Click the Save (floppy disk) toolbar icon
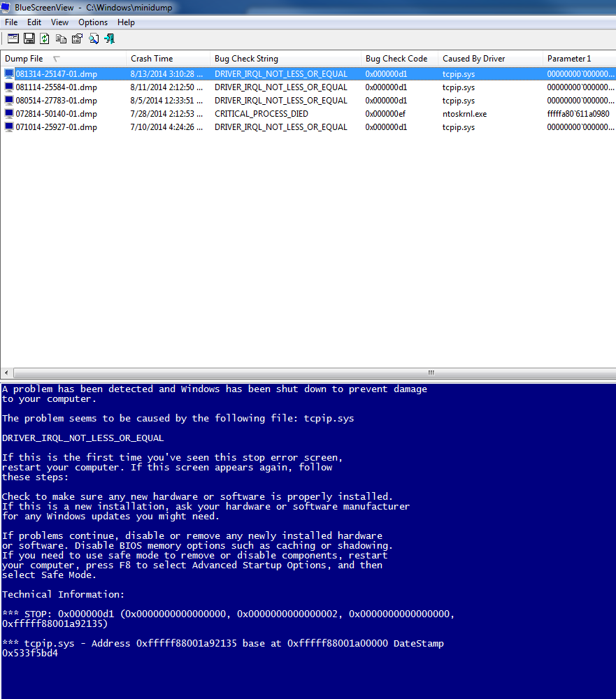 [29, 38]
